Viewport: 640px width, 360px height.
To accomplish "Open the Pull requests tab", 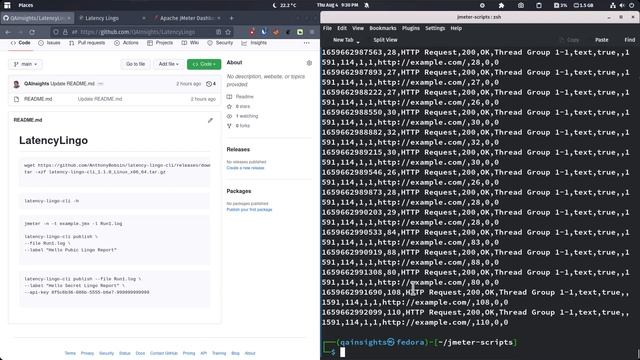I will point(87,43).
